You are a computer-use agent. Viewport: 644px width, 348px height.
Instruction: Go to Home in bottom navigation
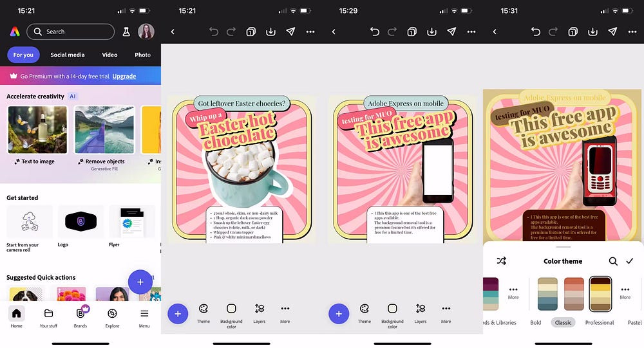click(x=17, y=317)
